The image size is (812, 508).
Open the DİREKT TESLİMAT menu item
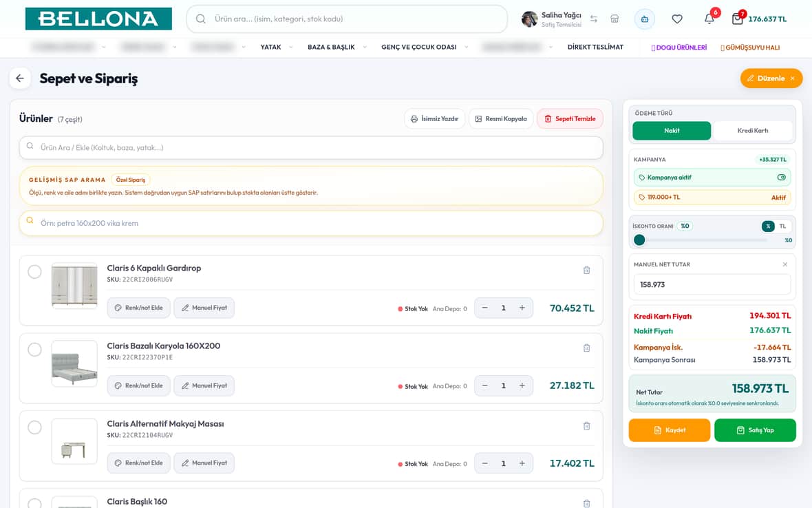595,47
